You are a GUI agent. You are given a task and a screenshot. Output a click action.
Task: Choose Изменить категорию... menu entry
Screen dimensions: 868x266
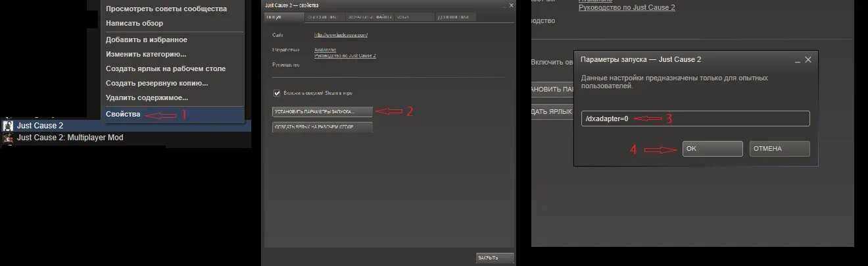[x=146, y=54]
